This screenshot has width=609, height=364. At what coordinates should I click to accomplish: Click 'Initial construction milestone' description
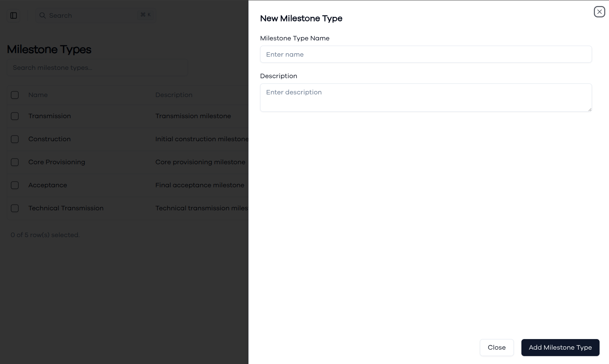point(202,139)
